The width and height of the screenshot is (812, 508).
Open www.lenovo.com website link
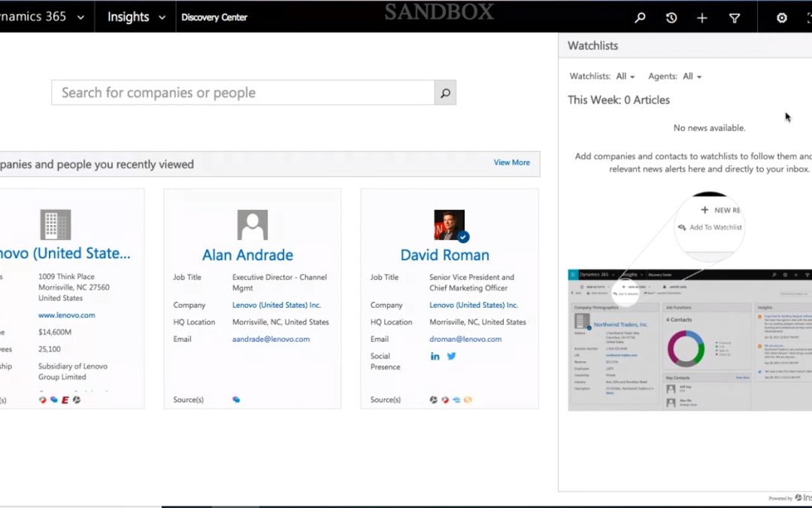click(x=67, y=315)
